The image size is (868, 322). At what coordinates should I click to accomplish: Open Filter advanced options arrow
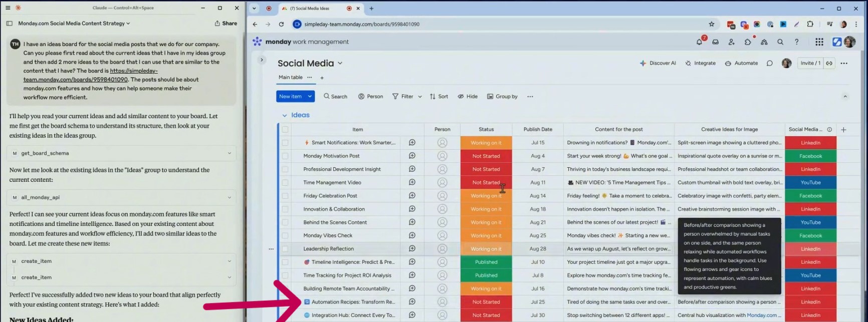point(420,97)
